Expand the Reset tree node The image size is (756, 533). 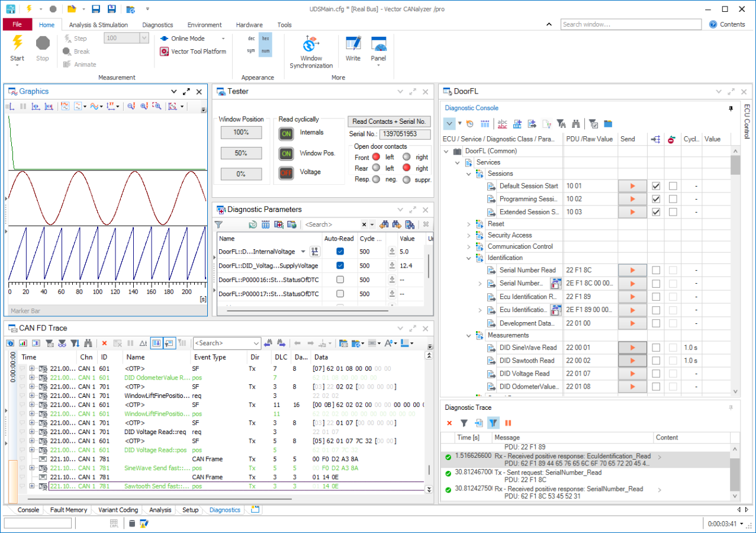pos(469,224)
